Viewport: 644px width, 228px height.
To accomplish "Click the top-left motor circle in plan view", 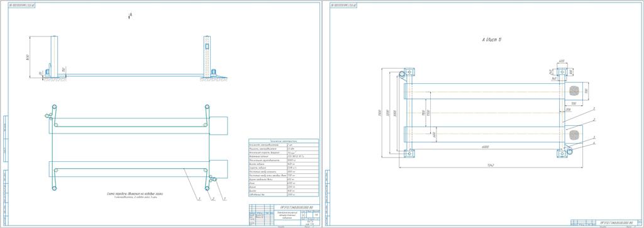I will click(402, 74).
